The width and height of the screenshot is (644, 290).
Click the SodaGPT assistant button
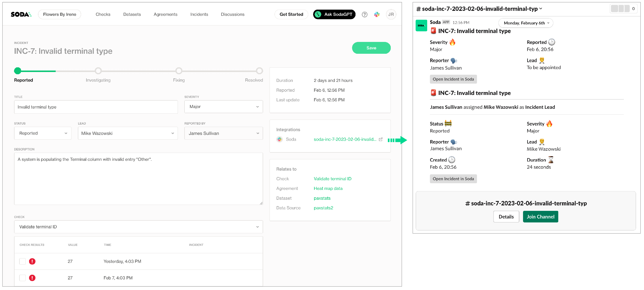coord(334,14)
